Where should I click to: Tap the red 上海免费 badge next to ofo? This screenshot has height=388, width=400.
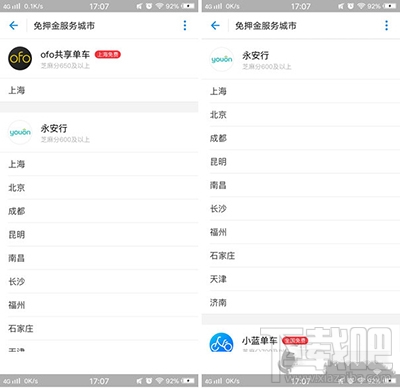tap(108, 54)
